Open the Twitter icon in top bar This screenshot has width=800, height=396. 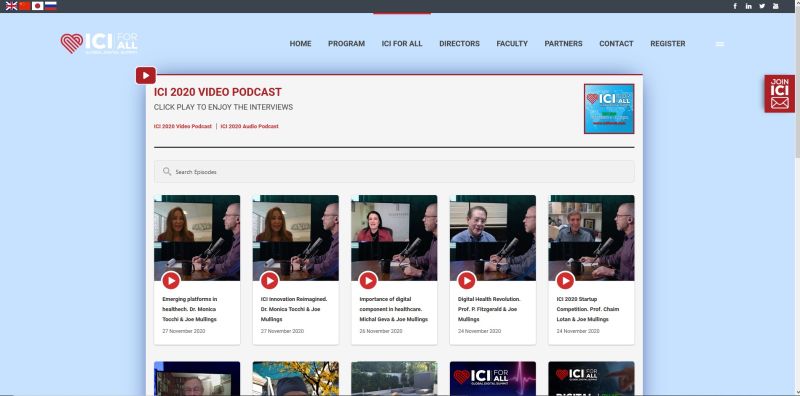tap(762, 6)
